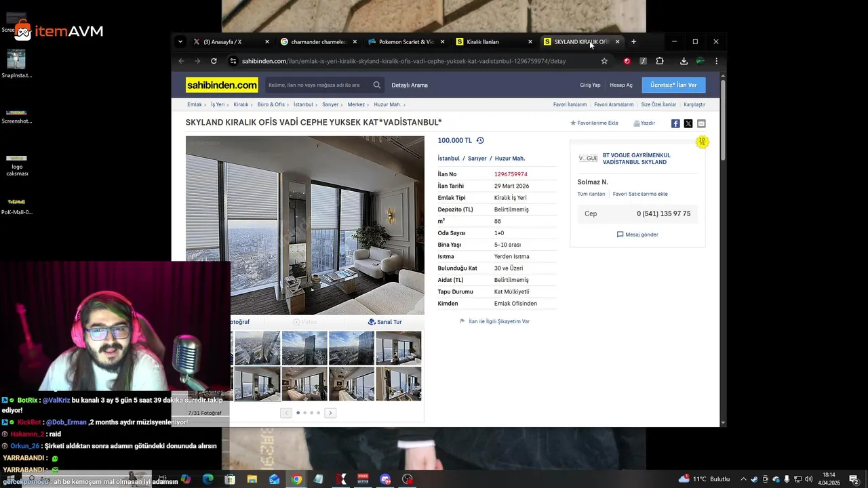Screen dimensions: 868x488
Task: Click the phone number 0 (541) 135 97 75
Action: click(663, 213)
